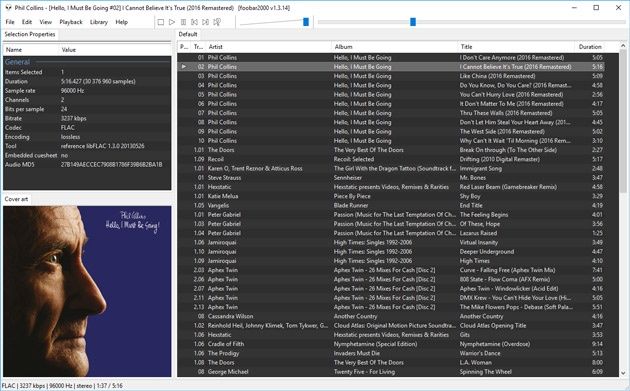Viewport: 630px width, 391px height.
Task: Select the Selection Properties tab
Action: click(30, 35)
